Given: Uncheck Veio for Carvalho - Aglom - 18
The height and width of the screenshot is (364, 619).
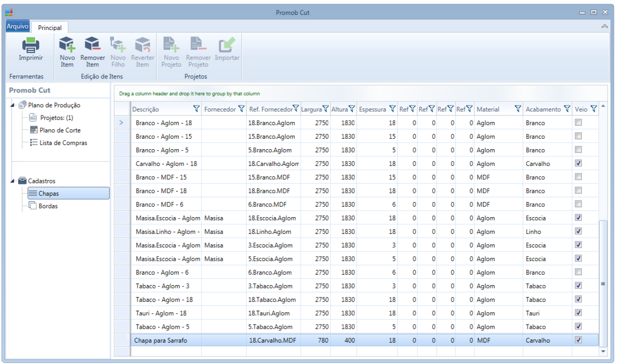Looking at the screenshot, I should (x=579, y=163).
